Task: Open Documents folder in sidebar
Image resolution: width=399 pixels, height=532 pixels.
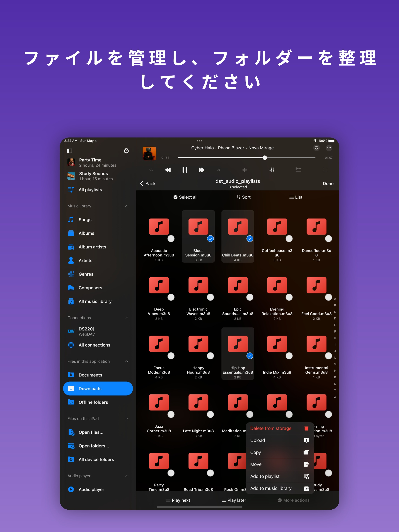Action: [98, 375]
